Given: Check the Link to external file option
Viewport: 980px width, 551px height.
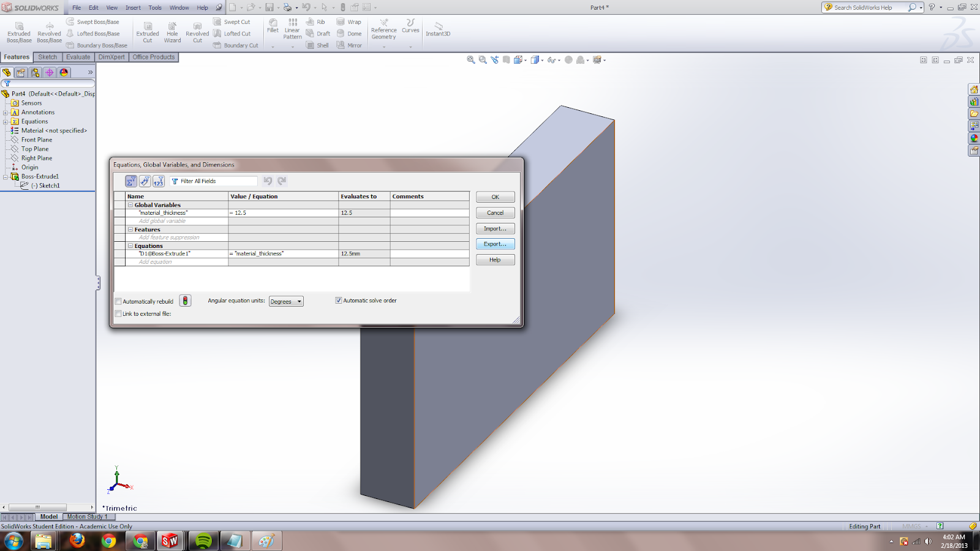Looking at the screenshot, I should coord(118,313).
